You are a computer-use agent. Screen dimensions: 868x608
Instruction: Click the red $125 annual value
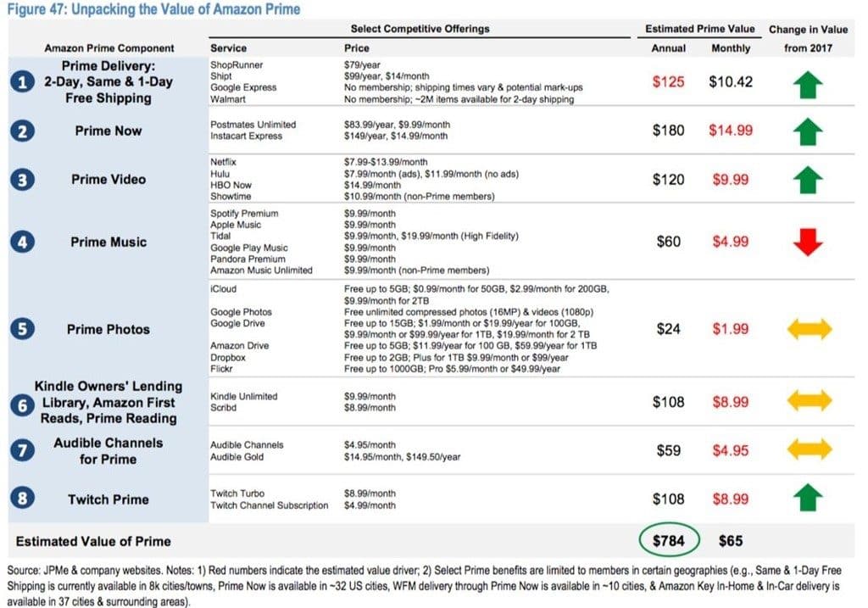coord(668,82)
